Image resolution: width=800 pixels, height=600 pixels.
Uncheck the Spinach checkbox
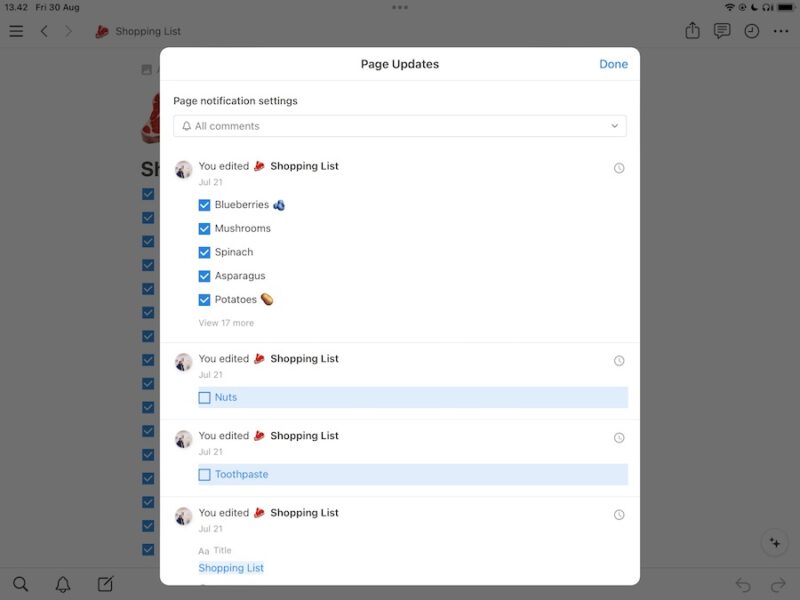204,252
